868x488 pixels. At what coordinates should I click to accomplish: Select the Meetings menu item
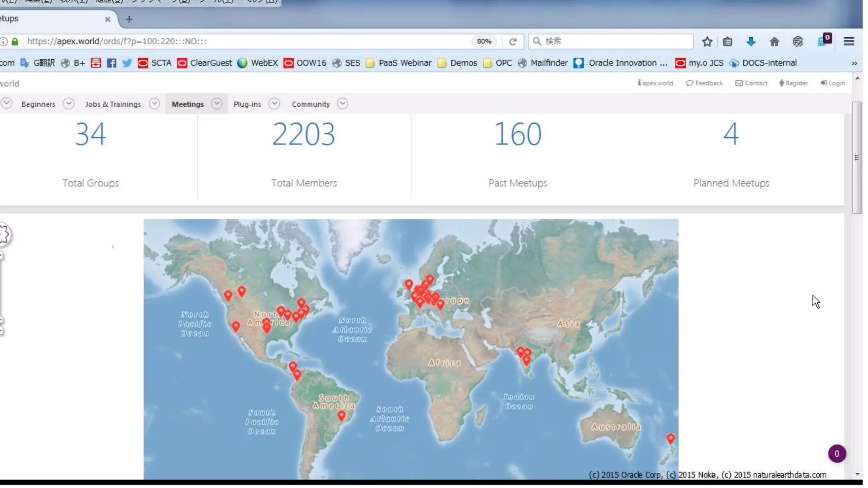tap(187, 104)
